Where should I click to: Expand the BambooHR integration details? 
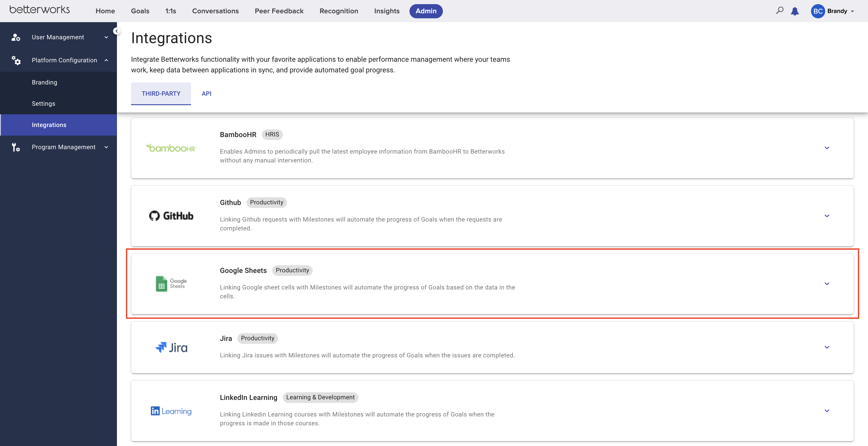click(x=827, y=148)
